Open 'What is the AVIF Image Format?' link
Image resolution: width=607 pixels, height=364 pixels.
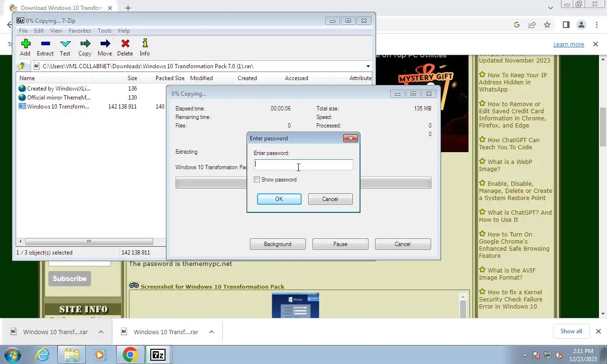pos(507,274)
